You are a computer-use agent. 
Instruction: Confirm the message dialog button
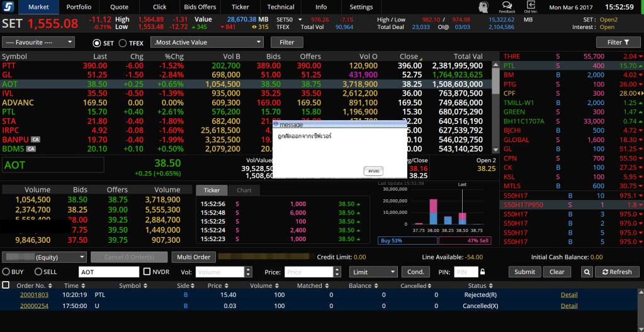pos(373,171)
